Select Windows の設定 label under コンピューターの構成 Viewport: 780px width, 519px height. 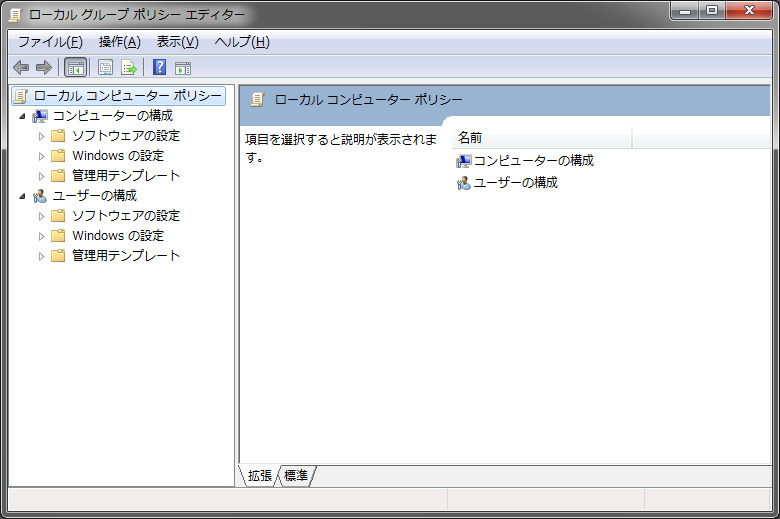118,156
